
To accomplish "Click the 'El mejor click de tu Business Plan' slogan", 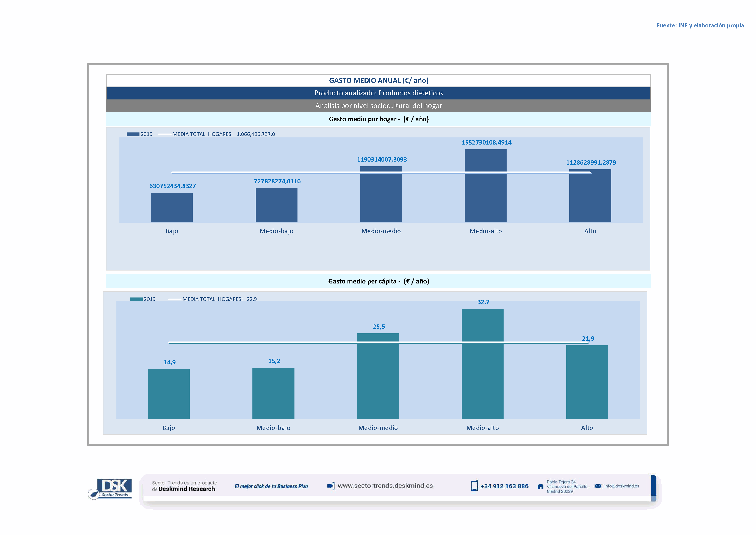I will pos(271,487).
